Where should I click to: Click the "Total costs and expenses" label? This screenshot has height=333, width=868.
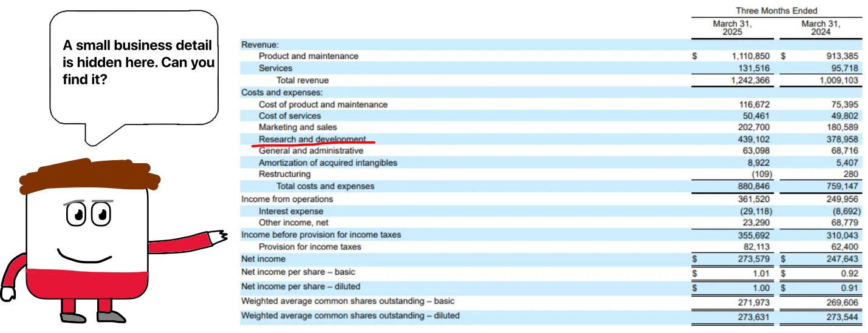(x=326, y=186)
